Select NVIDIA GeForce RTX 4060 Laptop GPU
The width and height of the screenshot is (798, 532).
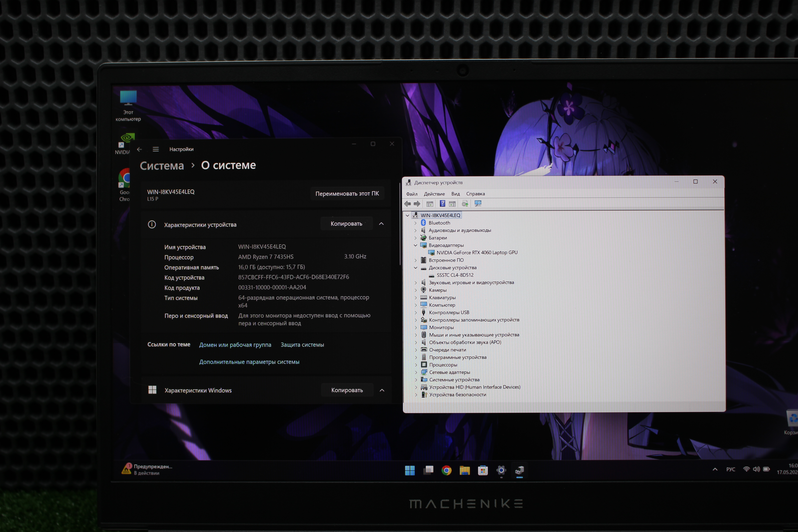coord(477,252)
